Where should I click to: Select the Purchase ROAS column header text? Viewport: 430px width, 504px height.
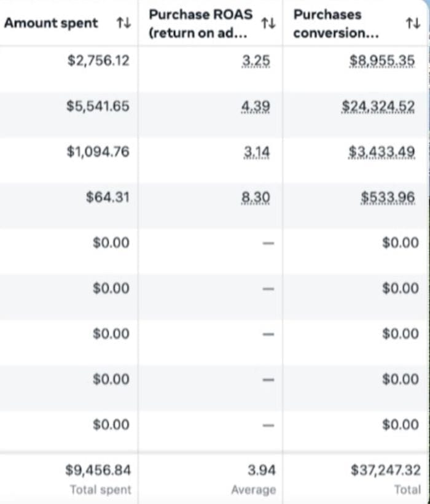pyautogui.click(x=200, y=23)
